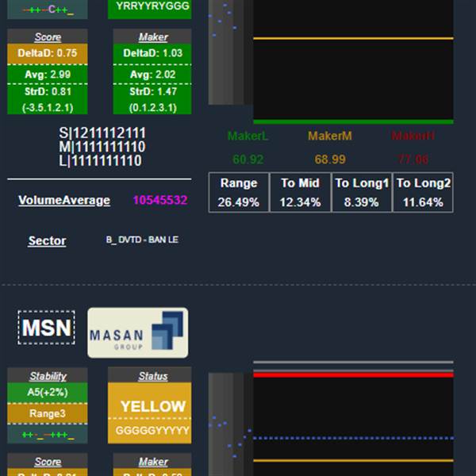This screenshot has width=476, height=476.
Task: Click the MakerM label
Action: [x=330, y=136]
